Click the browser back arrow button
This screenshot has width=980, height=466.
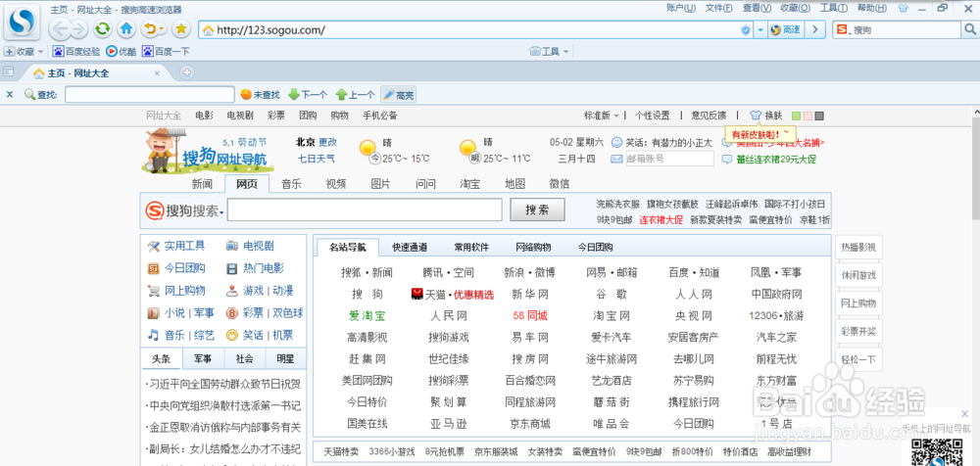click(58, 28)
